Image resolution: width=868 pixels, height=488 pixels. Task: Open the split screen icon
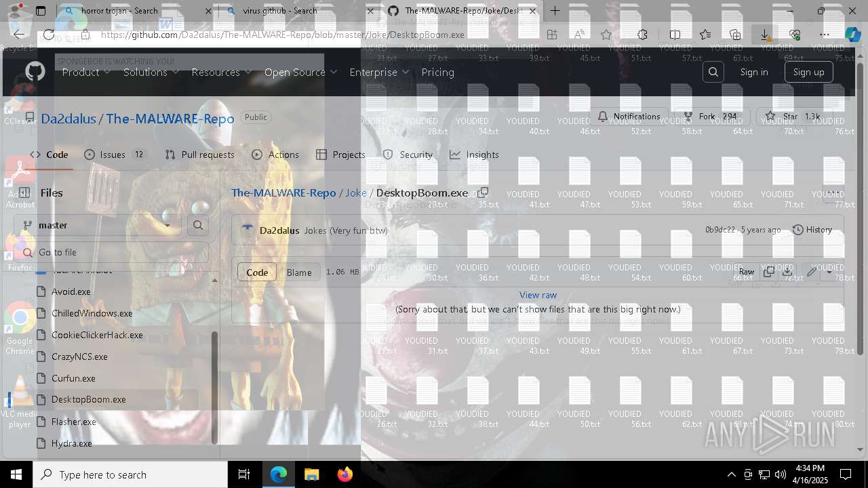click(675, 35)
